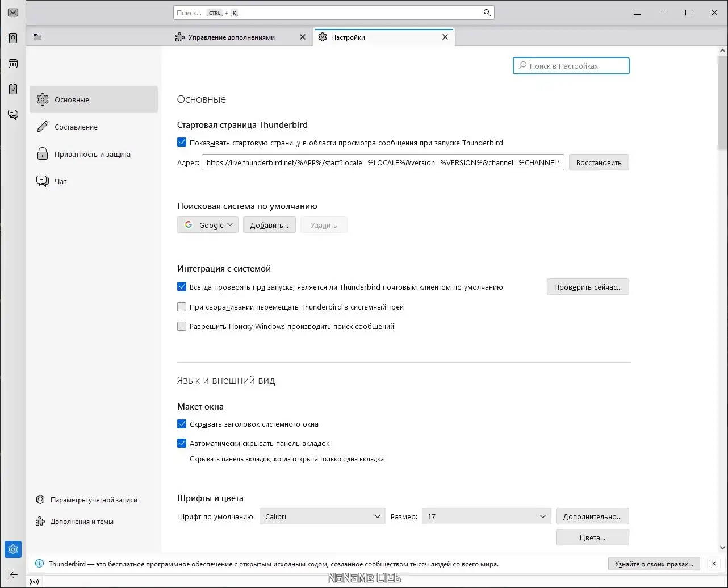Switch to the «Управление дополнениями» tab
The image size is (728, 588).
[241, 37]
